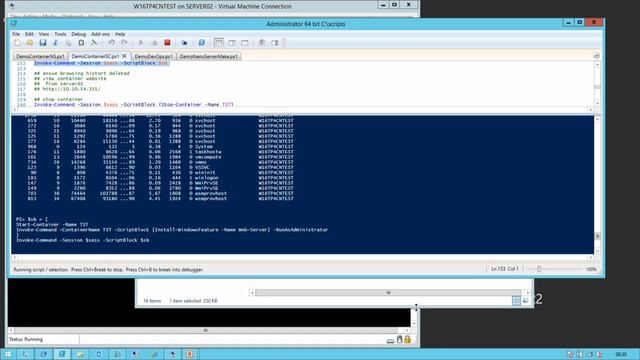Click Explorer window scroll-left arrow
The height and width of the screenshot is (360, 640).
point(252,293)
